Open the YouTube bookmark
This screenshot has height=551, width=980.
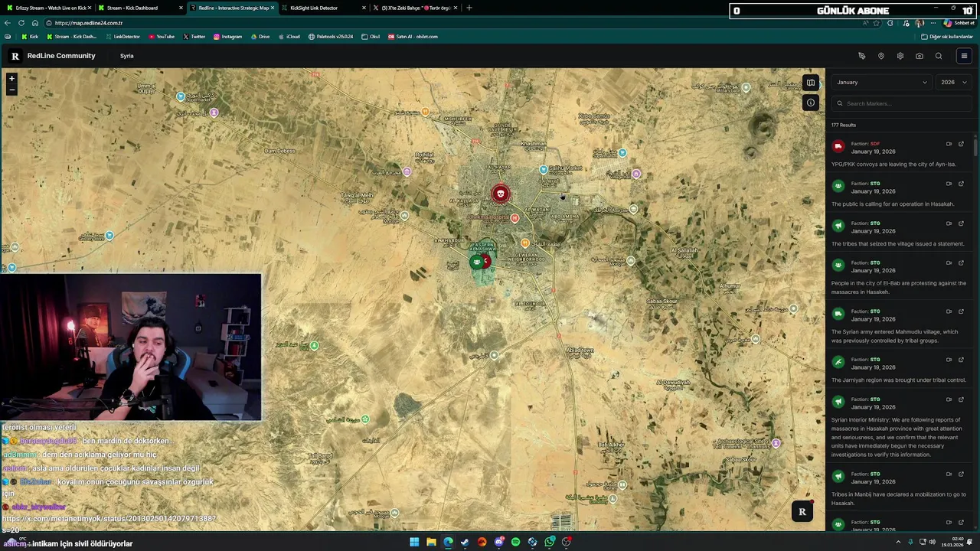[162, 37]
